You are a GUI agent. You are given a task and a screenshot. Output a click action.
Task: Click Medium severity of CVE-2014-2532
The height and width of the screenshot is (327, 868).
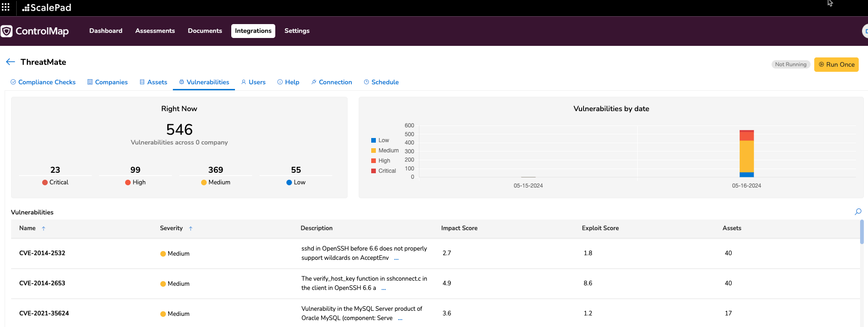pyautogui.click(x=175, y=254)
